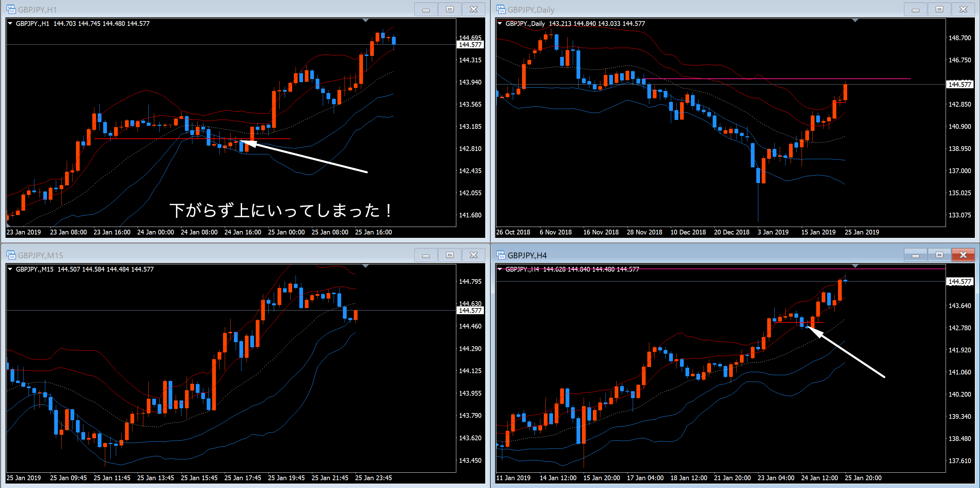Minimize the GBPJPY,Daily chart window
The image size is (980, 488).
(x=915, y=9)
